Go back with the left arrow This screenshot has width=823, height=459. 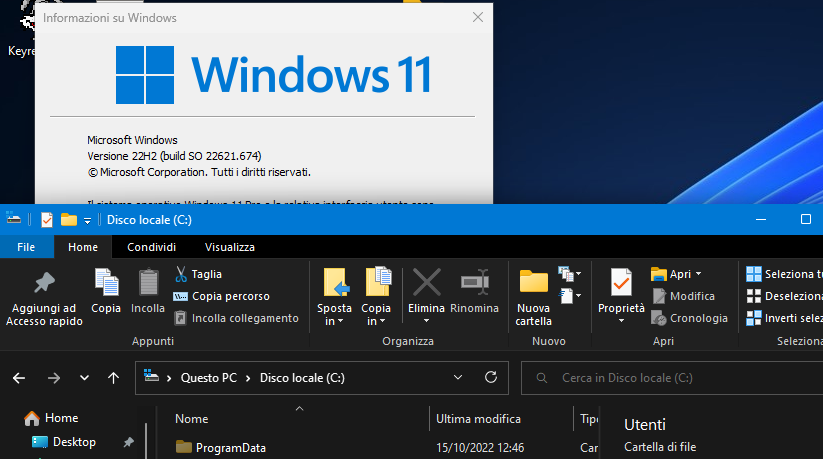click(19, 378)
